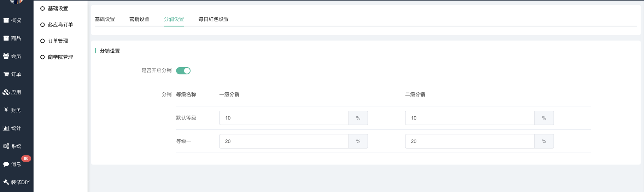Toggle the 是否开启分销 switch off
The image size is (644, 192).
[x=183, y=71]
